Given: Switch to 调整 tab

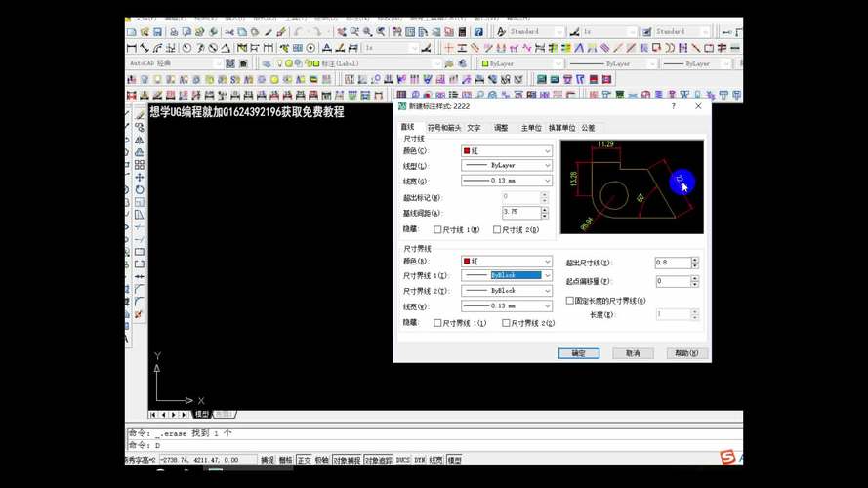Looking at the screenshot, I should tap(501, 128).
